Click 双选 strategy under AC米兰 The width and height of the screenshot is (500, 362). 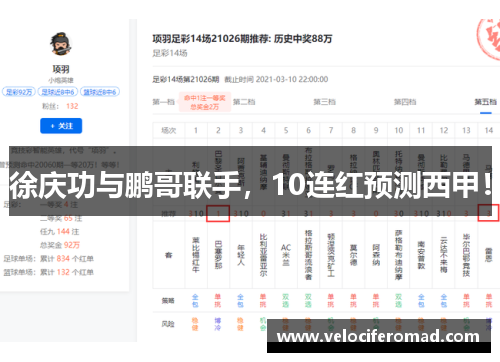coord(286,301)
